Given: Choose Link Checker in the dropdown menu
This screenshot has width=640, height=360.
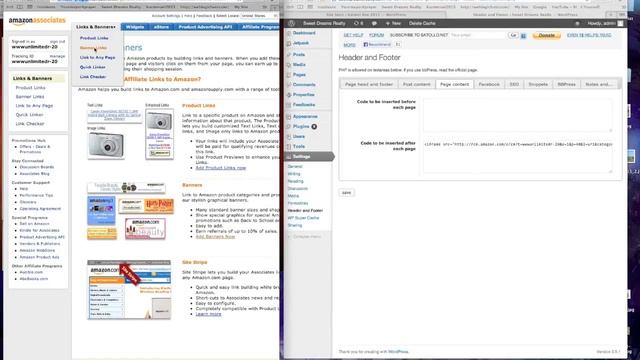Looking at the screenshot, I should click(x=93, y=77).
